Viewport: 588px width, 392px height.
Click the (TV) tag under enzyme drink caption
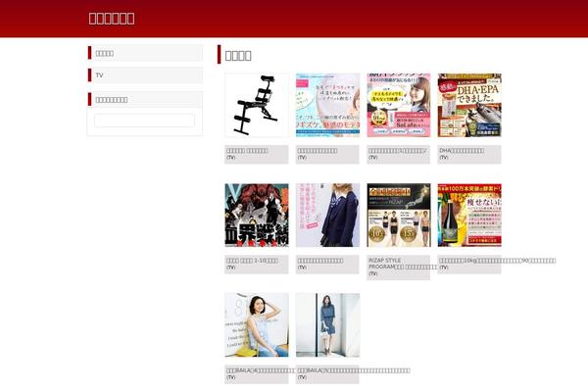click(x=444, y=268)
